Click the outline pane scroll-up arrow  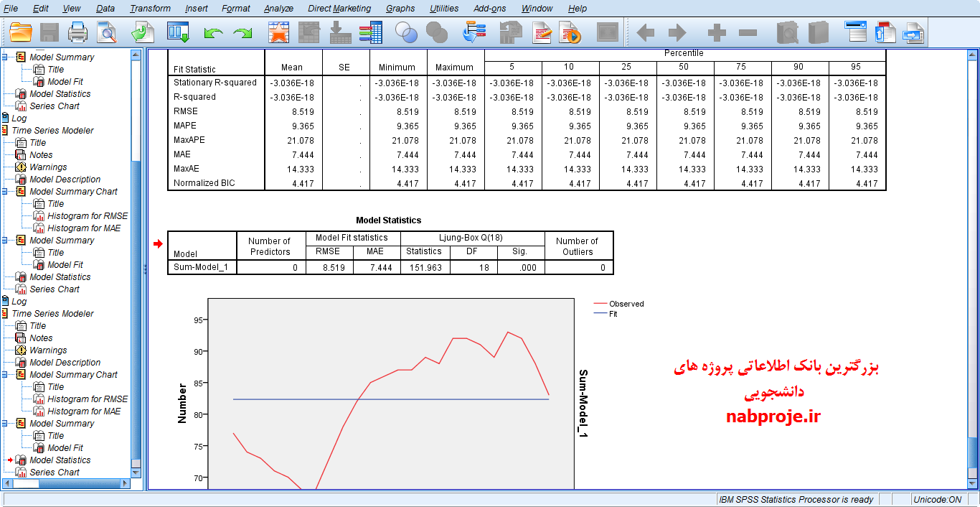coord(136,55)
